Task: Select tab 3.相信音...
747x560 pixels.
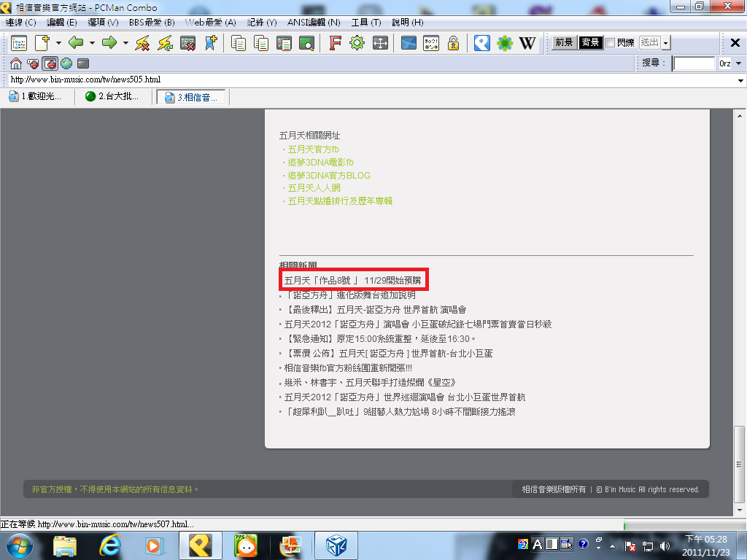Action: click(x=191, y=97)
